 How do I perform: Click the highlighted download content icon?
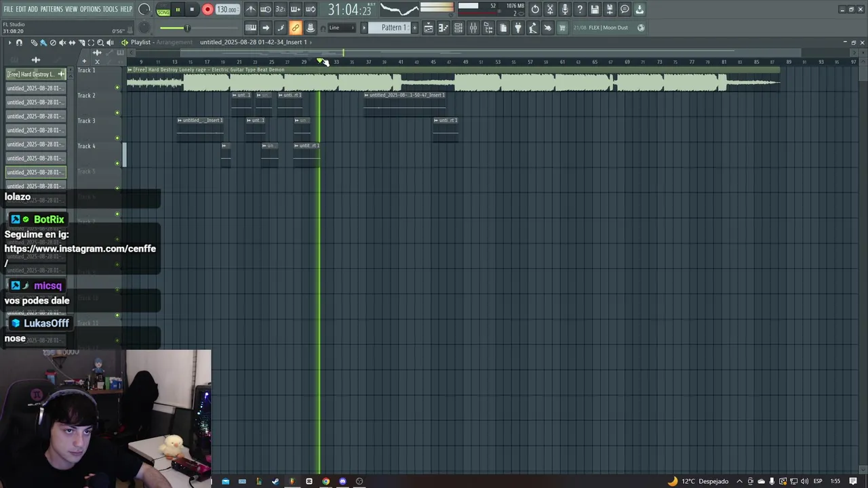639,9
